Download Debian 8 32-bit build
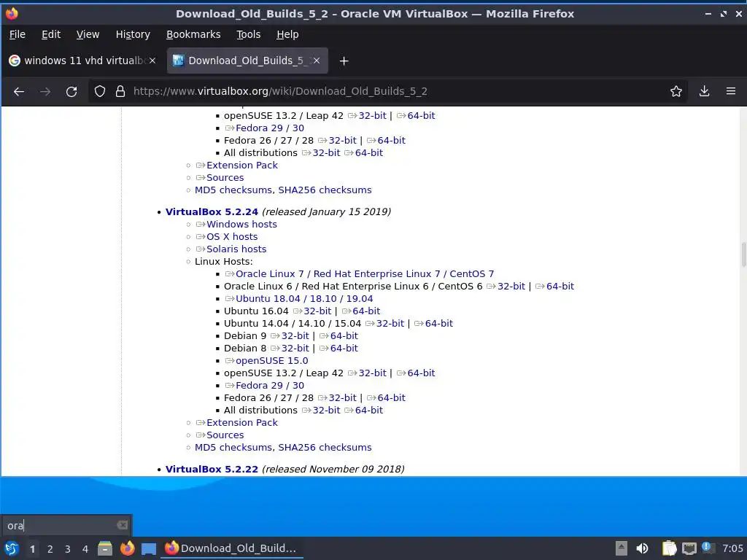Screen dimensions: 747x560 pyautogui.click(x=295, y=348)
